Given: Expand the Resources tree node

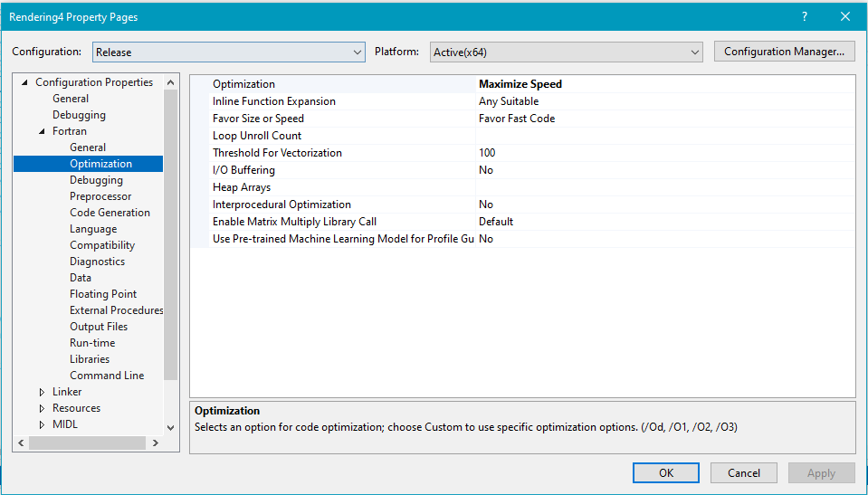Looking at the screenshot, I should (x=42, y=408).
